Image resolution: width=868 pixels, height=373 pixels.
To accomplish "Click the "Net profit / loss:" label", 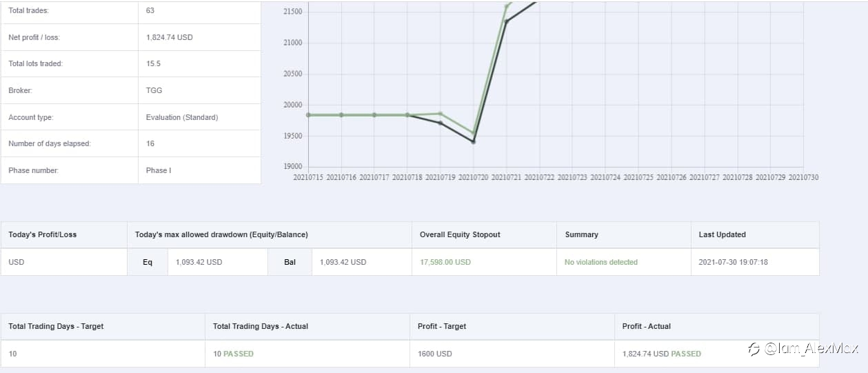I will pos(34,37).
